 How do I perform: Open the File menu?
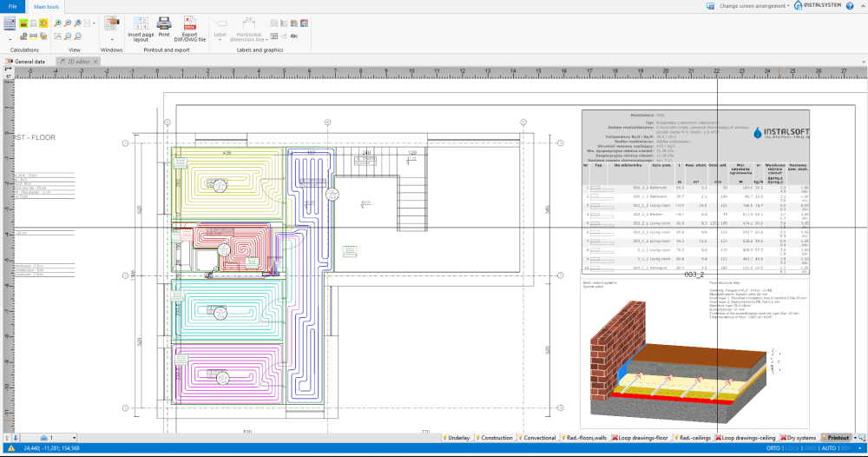click(x=12, y=6)
